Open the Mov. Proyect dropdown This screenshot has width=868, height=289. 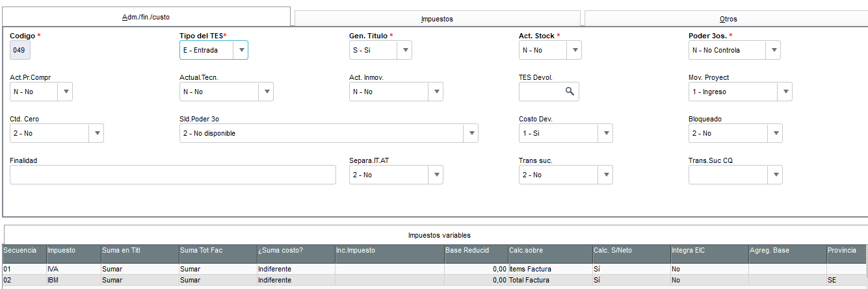[x=785, y=92]
